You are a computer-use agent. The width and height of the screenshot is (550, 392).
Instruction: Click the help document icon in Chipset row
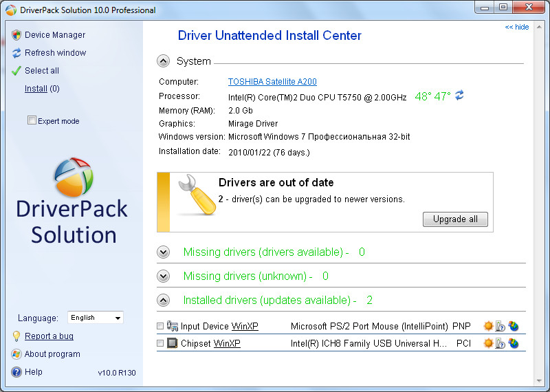(x=500, y=343)
